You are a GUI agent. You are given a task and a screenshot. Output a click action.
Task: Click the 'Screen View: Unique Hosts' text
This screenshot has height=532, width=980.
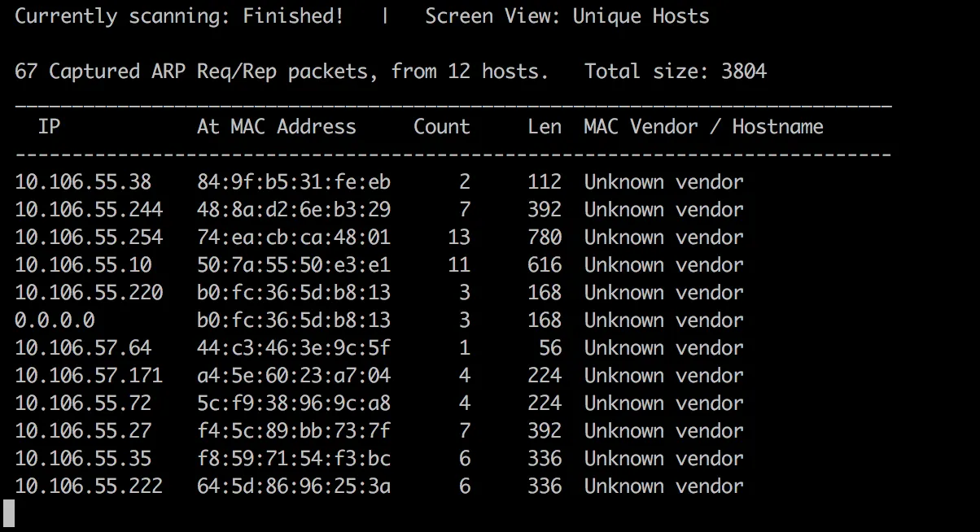pos(567,16)
